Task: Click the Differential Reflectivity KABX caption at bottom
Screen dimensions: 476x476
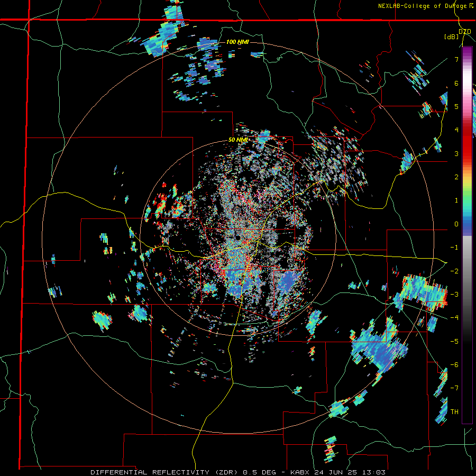Action: click(238, 472)
